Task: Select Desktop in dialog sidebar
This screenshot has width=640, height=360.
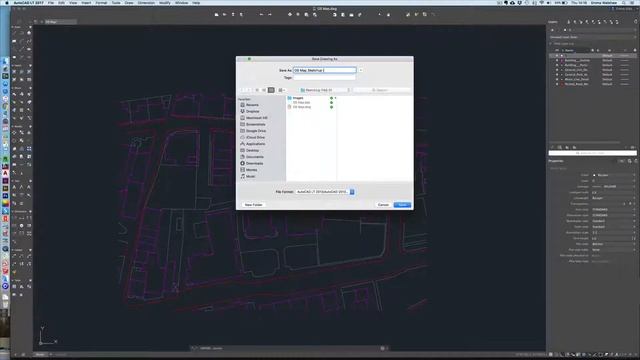Action: pos(252,151)
